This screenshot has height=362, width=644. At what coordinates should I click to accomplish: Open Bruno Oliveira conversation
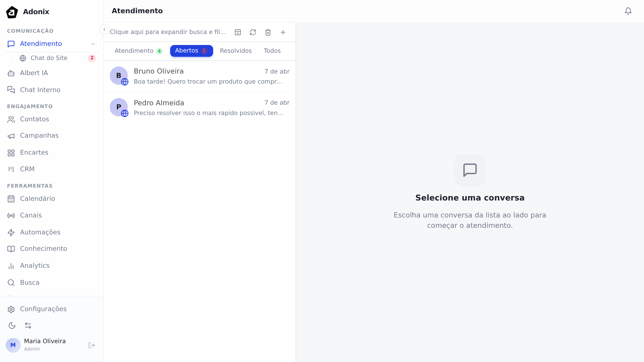point(200,76)
